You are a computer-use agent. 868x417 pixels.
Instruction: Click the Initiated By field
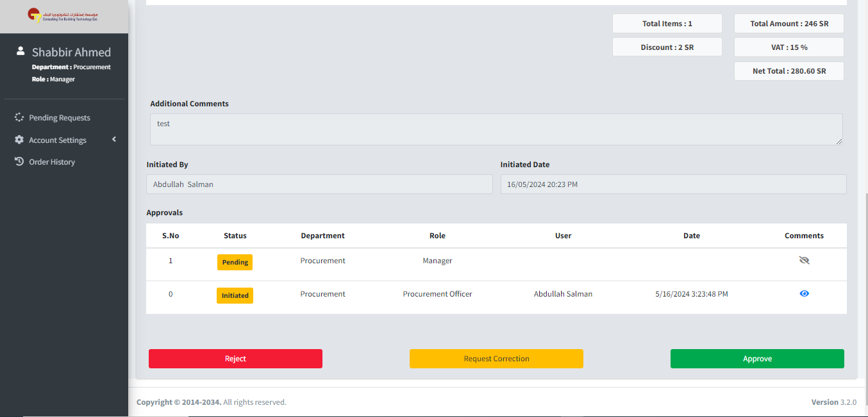(319, 184)
